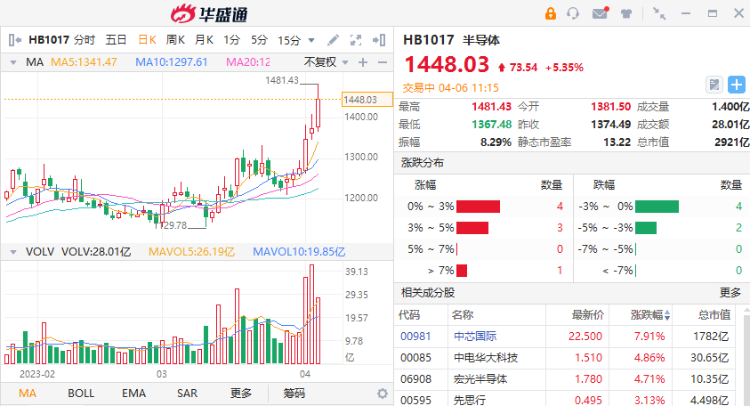
Task: Choose the EMA indicator tab
Action: pos(133,393)
